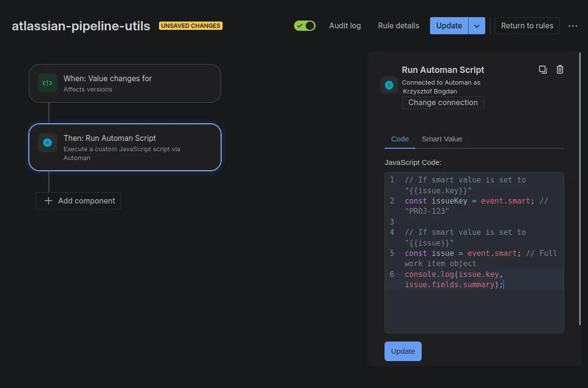
Task: Click inside the JavaScript code editor
Action: [x=474, y=308]
